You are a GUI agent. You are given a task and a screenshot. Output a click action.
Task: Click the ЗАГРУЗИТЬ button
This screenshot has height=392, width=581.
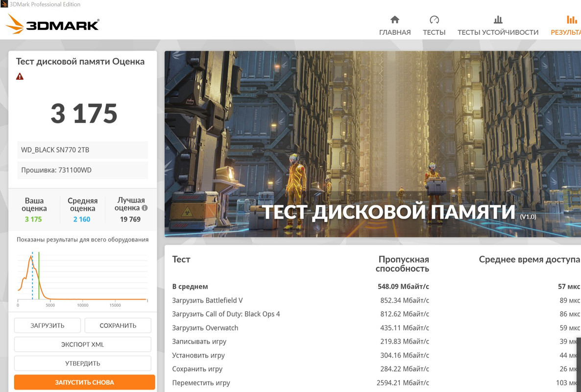click(x=48, y=325)
